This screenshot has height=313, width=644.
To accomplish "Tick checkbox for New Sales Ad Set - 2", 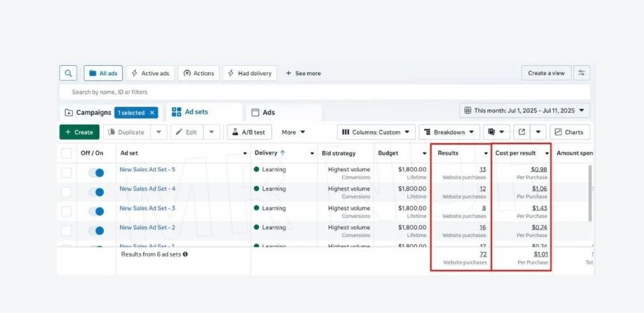I will (66, 231).
